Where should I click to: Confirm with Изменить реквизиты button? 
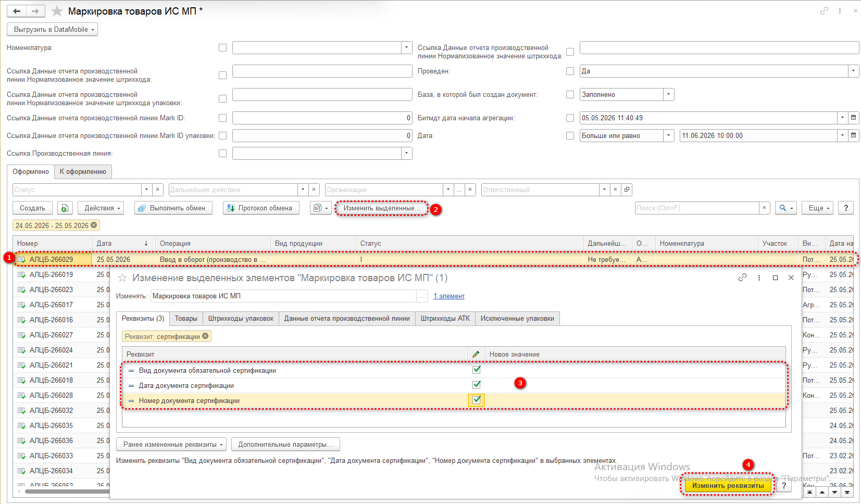728,485
